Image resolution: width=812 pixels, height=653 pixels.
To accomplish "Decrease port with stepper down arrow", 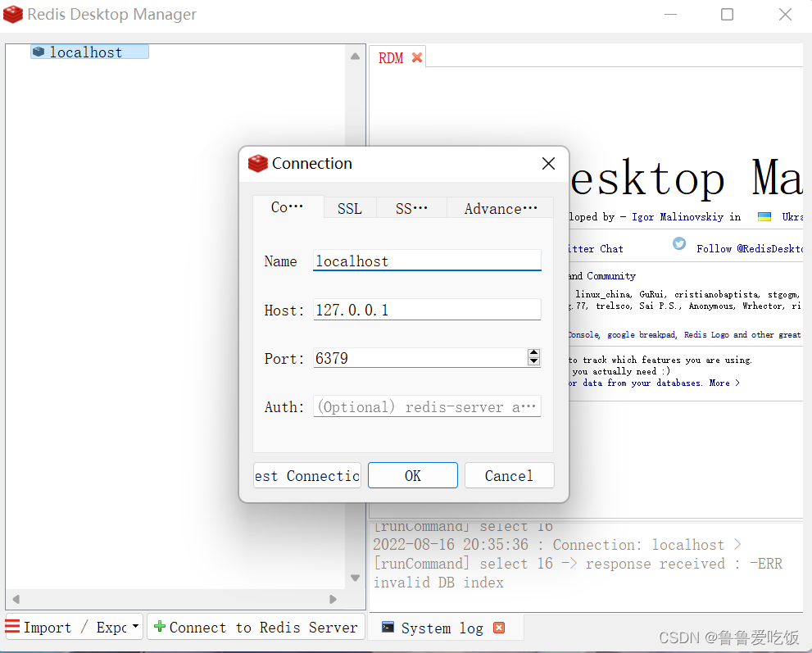I will coord(534,361).
